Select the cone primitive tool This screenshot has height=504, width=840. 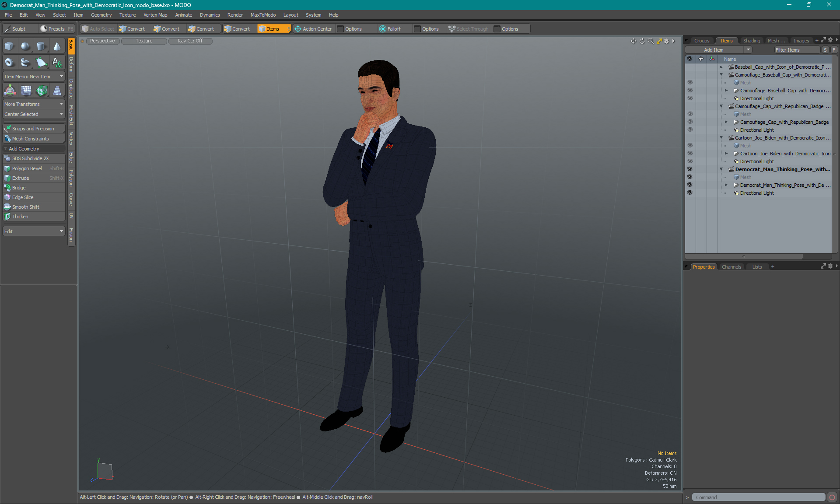tap(57, 46)
